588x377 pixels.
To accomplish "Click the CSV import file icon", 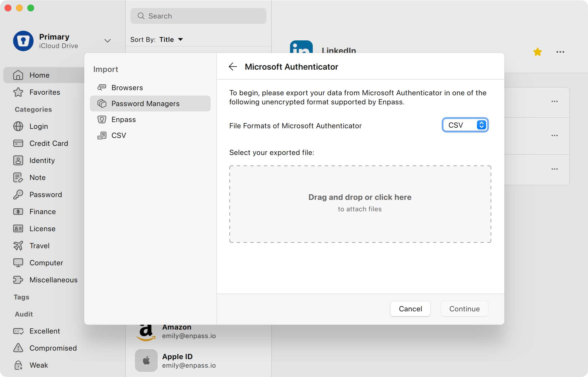I will tap(102, 135).
